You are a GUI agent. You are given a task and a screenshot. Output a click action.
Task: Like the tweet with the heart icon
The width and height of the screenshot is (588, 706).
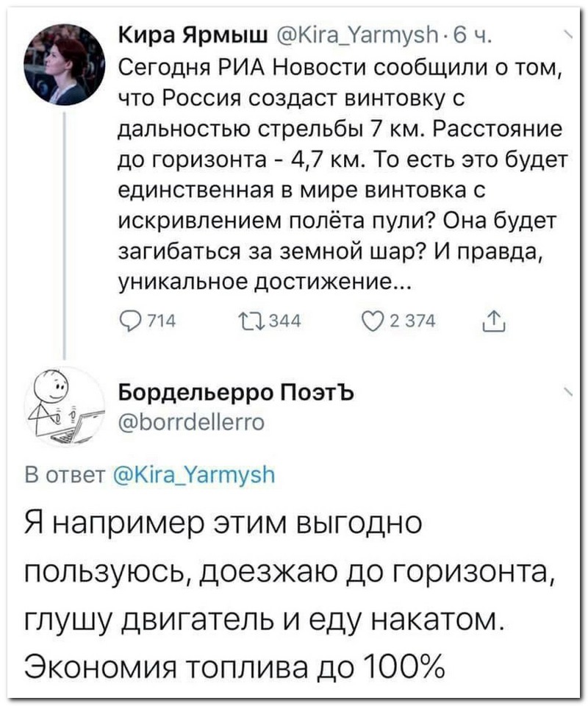[x=372, y=320]
